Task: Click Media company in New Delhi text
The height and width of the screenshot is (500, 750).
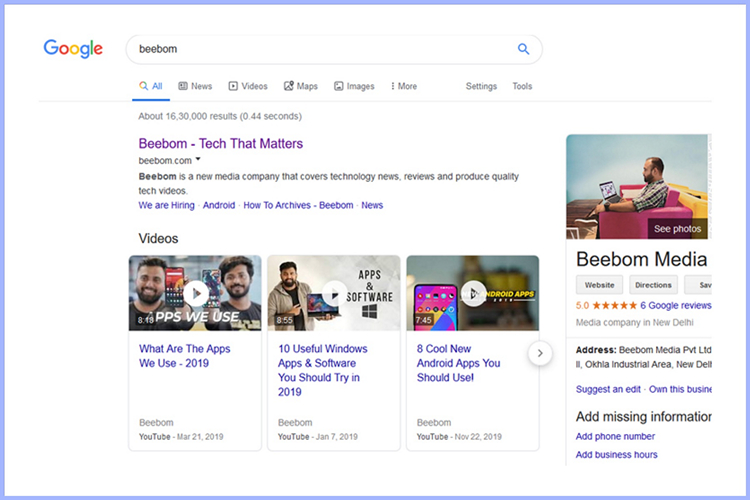Action: pyautogui.click(x=635, y=322)
